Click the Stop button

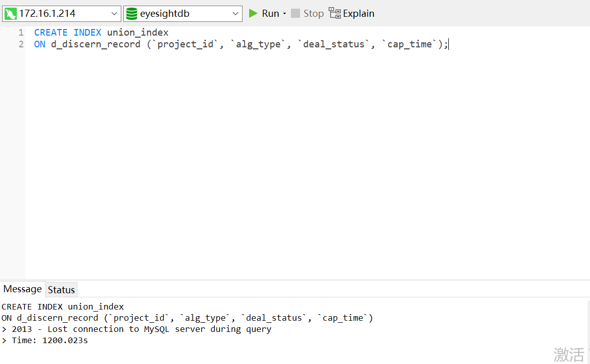point(307,14)
